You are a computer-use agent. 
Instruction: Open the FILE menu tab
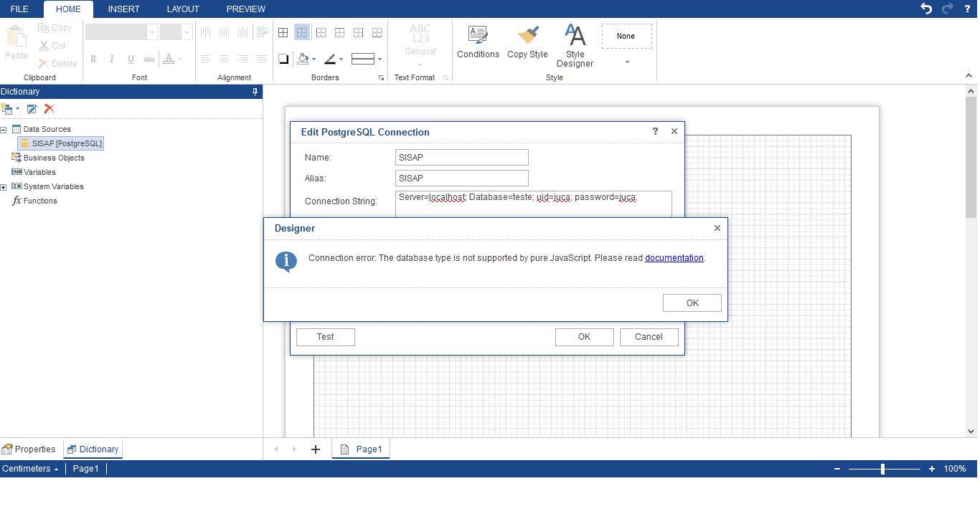click(x=19, y=9)
